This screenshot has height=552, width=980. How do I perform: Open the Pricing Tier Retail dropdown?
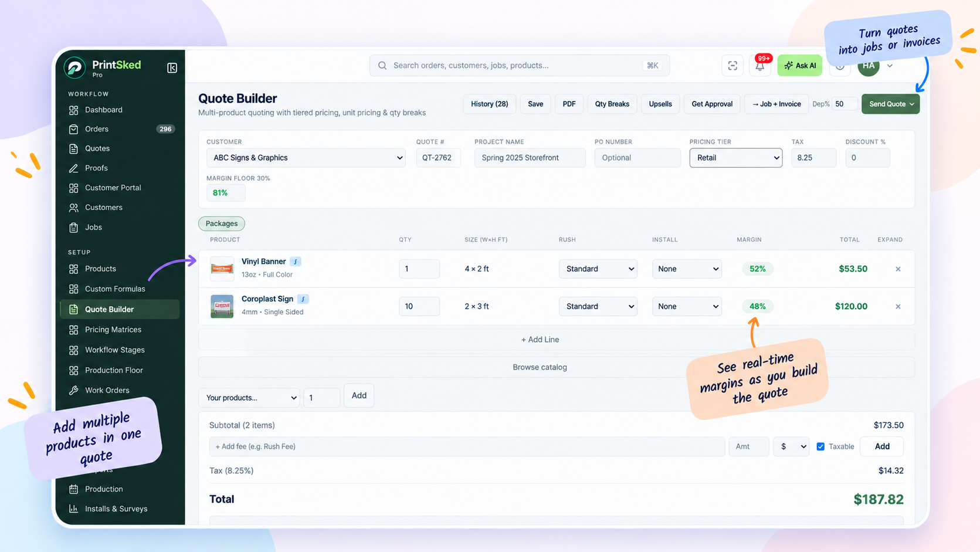735,158
